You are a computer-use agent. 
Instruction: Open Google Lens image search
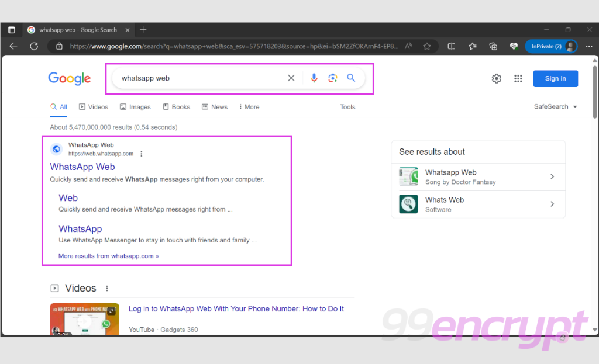[332, 77]
